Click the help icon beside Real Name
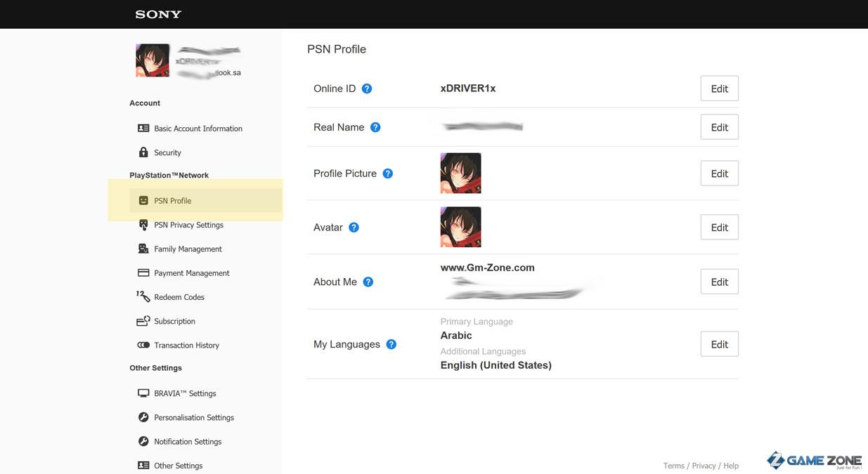Image resolution: width=868 pixels, height=474 pixels. point(375,127)
